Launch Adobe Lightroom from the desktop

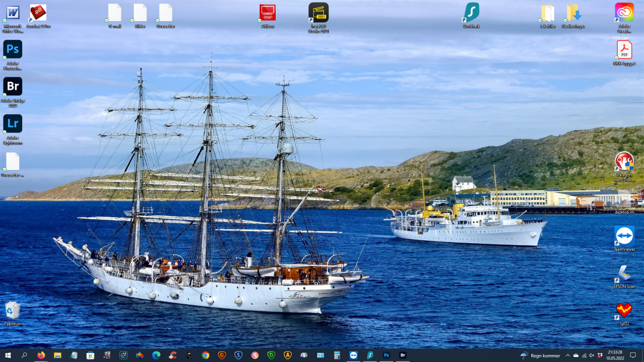pos(13,124)
